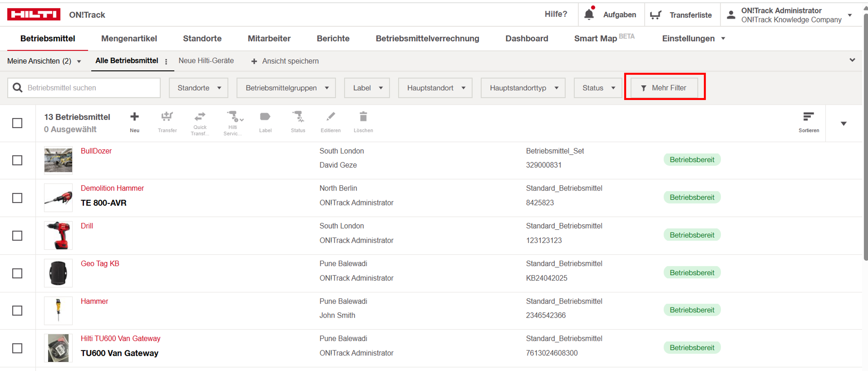Image resolution: width=868 pixels, height=371 pixels.
Task: Expand the Label filter dropdown
Action: tap(367, 88)
